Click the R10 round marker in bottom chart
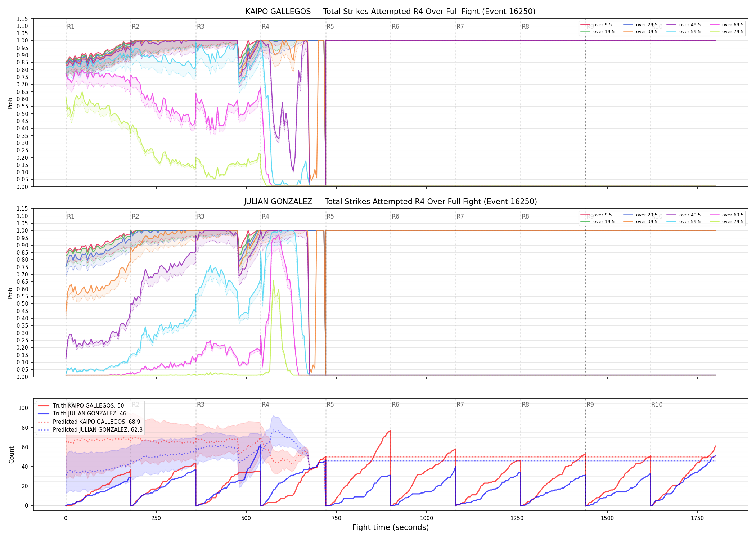This screenshot has height=540, width=756. 657,405
